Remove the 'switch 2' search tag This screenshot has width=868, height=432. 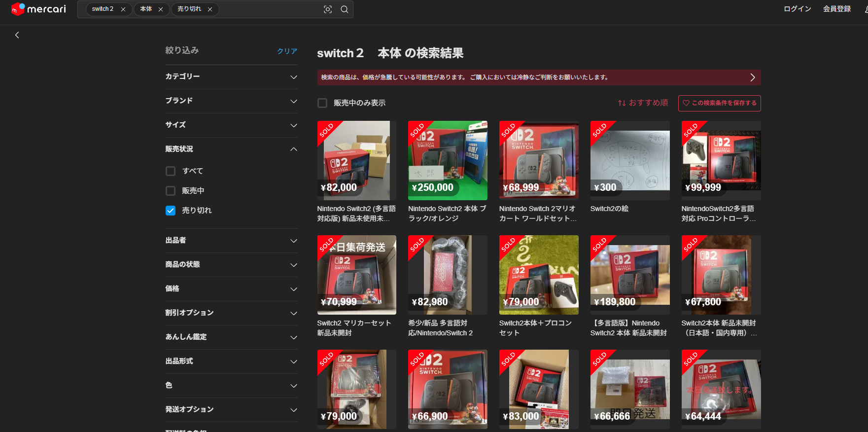tap(123, 9)
